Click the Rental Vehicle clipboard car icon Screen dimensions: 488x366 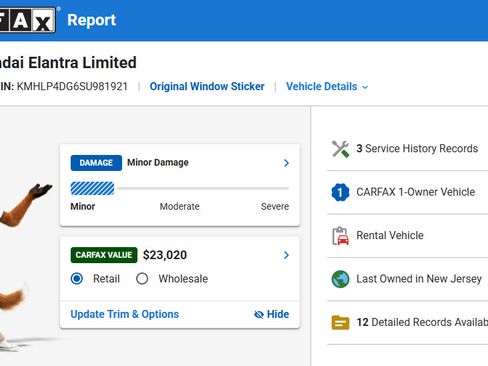point(340,236)
